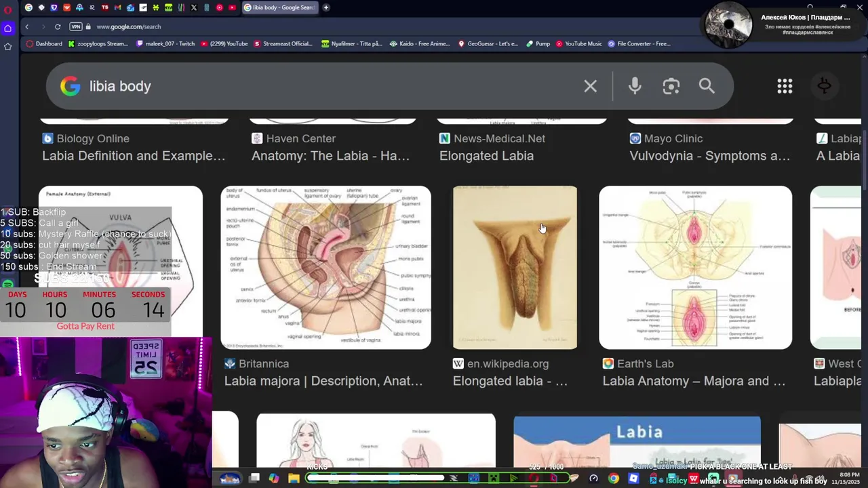Open the en.wikipedia.org image thumbnail
This screenshot has width=868, height=488.
pyautogui.click(x=515, y=268)
